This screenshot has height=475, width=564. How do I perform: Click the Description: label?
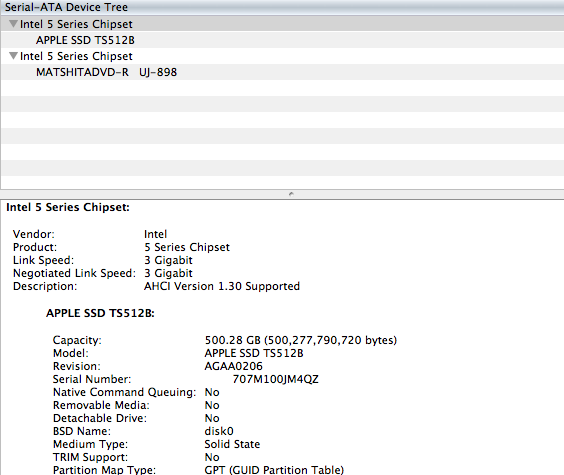coord(45,286)
